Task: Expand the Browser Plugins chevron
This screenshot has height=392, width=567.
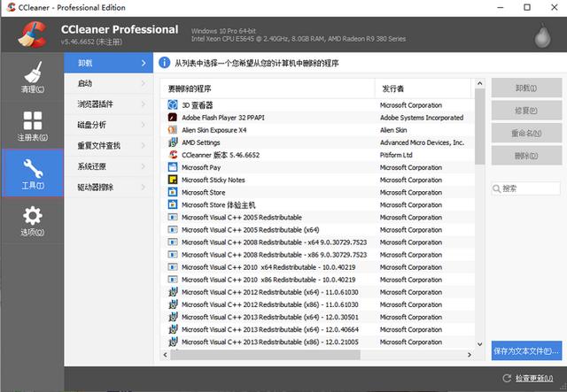Action: click(144, 104)
